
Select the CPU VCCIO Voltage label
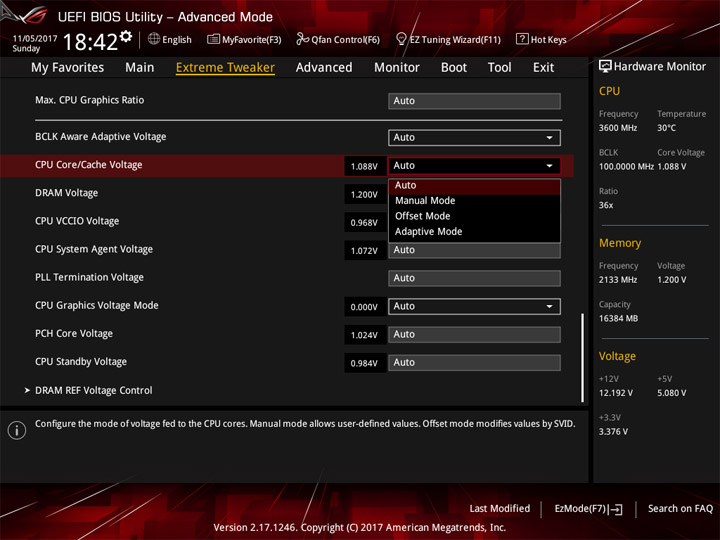pos(77,221)
